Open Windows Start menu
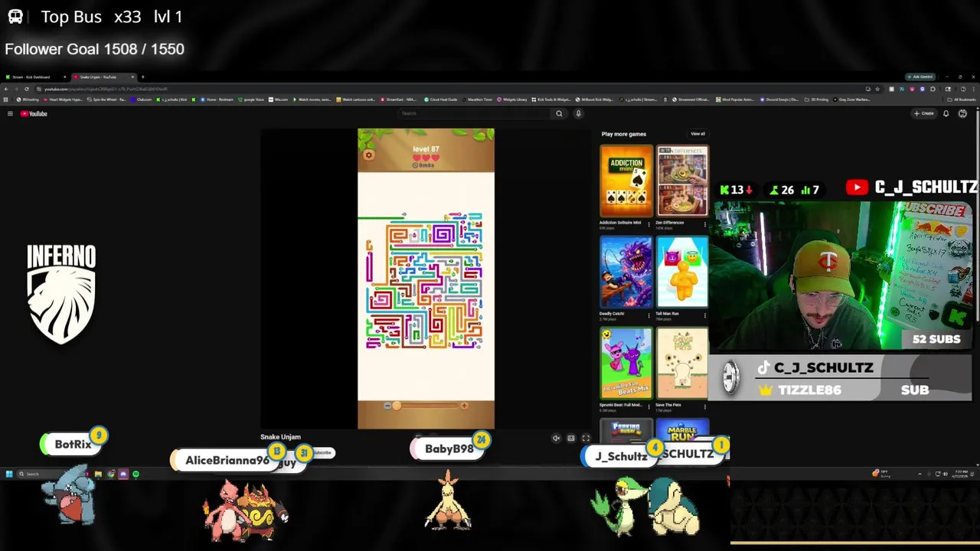The image size is (980, 551). click(9, 474)
